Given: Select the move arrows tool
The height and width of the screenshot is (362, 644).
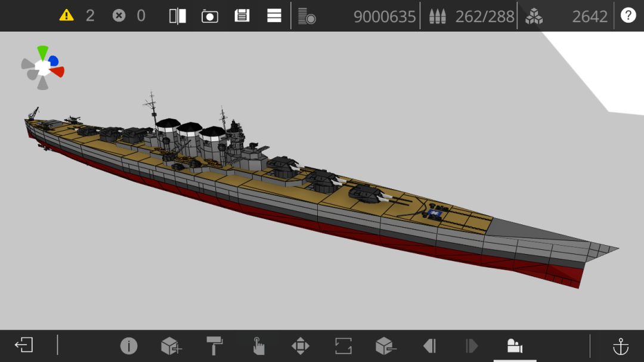Looking at the screenshot, I should [300, 346].
